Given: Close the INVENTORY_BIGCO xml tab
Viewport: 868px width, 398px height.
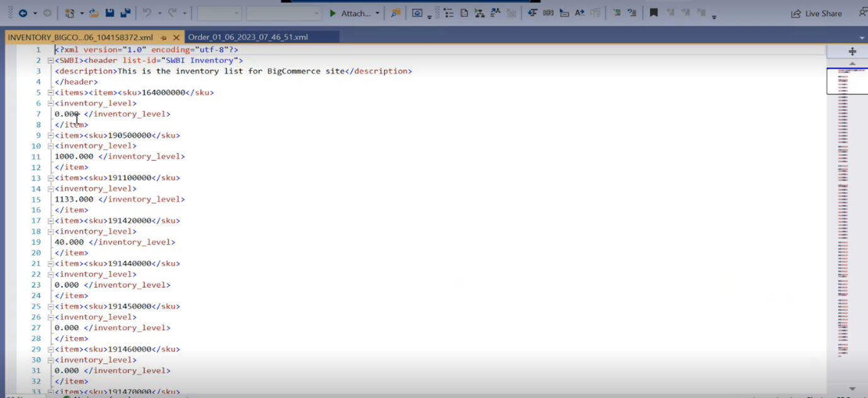Looking at the screenshot, I should [176, 38].
